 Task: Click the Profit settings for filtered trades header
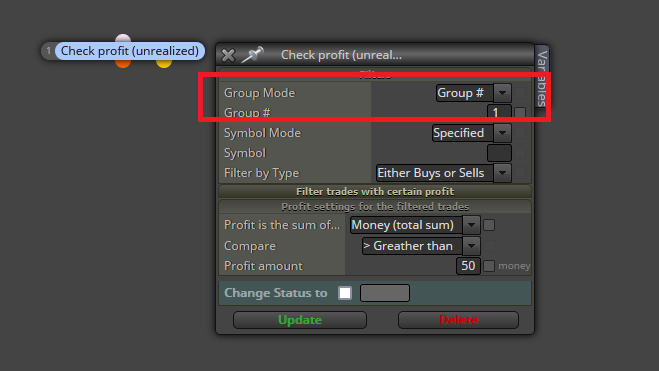[x=375, y=206]
